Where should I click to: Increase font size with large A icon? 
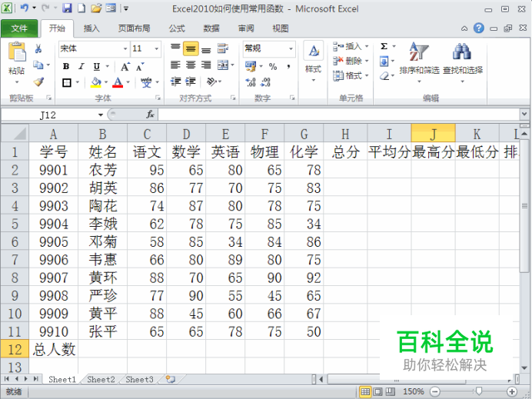[125, 66]
